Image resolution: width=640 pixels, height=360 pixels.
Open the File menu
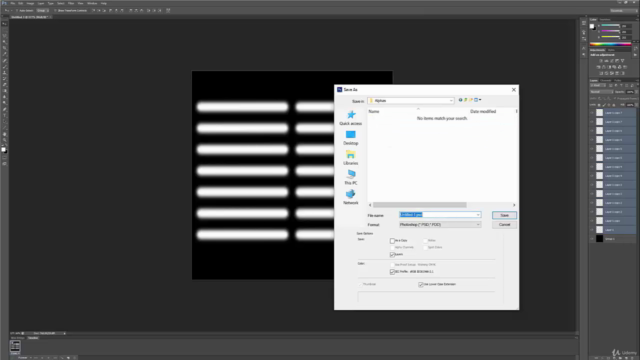(x=13, y=3)
